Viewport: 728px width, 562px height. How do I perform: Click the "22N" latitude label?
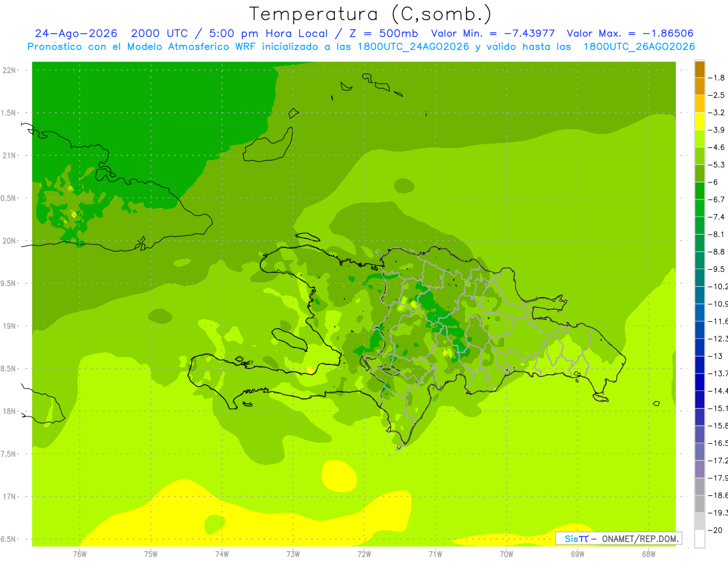pos(10,70)
